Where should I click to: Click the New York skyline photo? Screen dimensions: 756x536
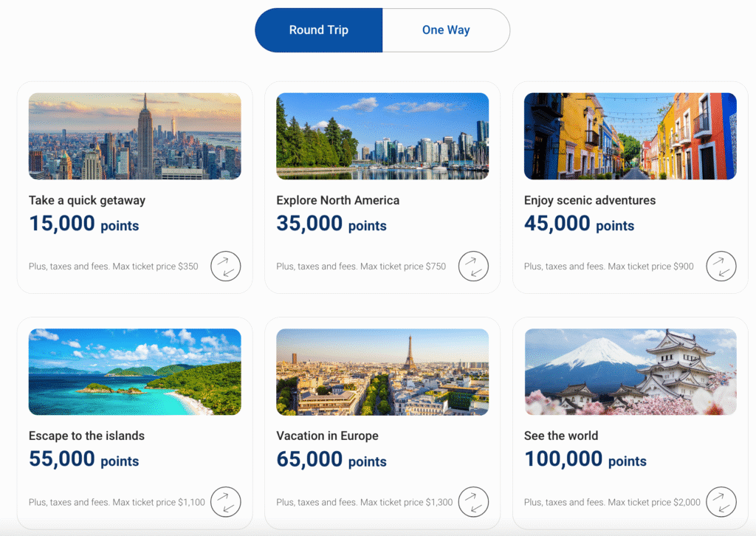tap(134, 136)
